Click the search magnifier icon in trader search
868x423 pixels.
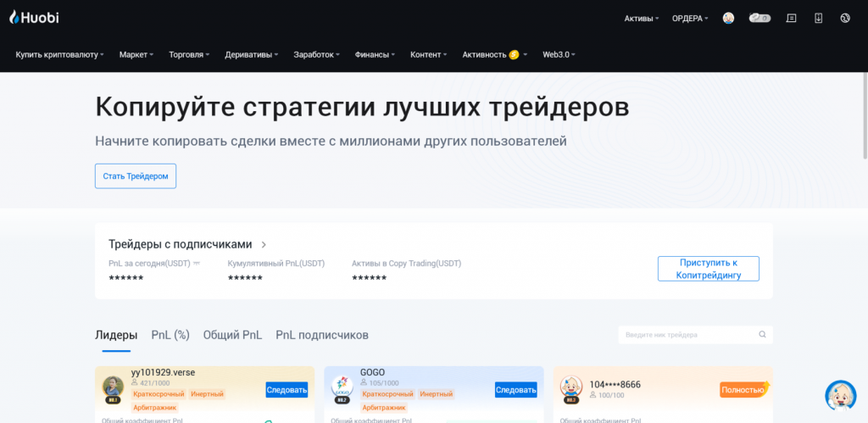(x=762, y=334)
